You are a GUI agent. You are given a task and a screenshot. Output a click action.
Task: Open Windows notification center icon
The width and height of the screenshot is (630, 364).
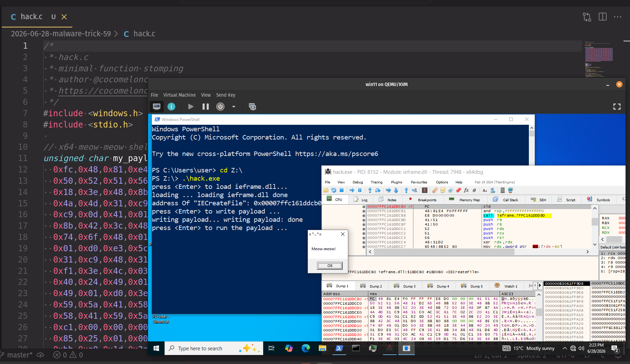click(x=616, y=349)
